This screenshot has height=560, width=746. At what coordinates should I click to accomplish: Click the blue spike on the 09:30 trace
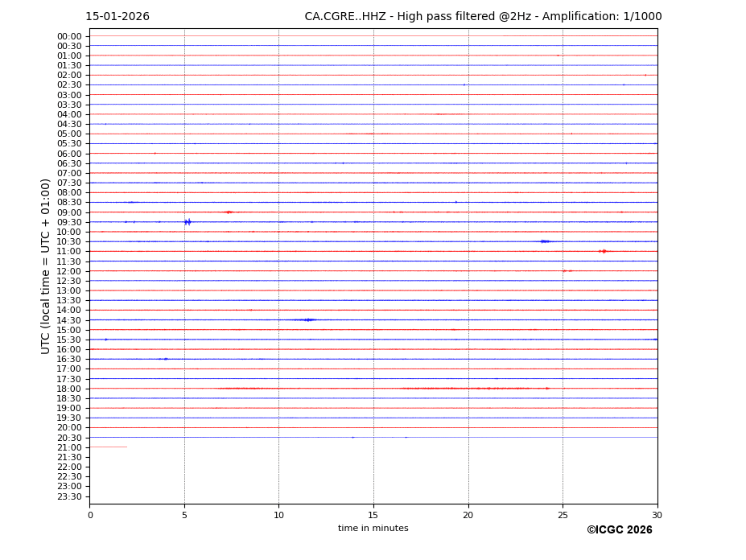[188, 222]
